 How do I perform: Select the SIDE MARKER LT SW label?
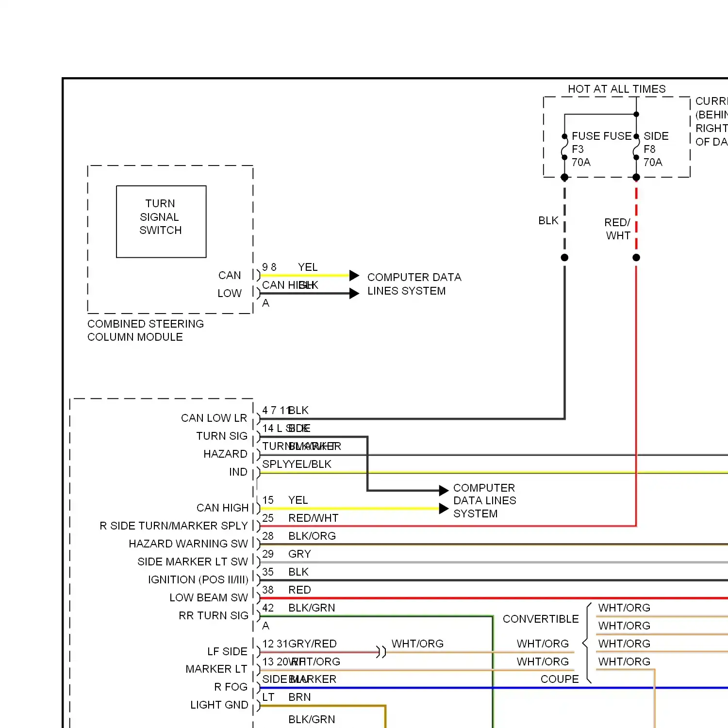193,562
